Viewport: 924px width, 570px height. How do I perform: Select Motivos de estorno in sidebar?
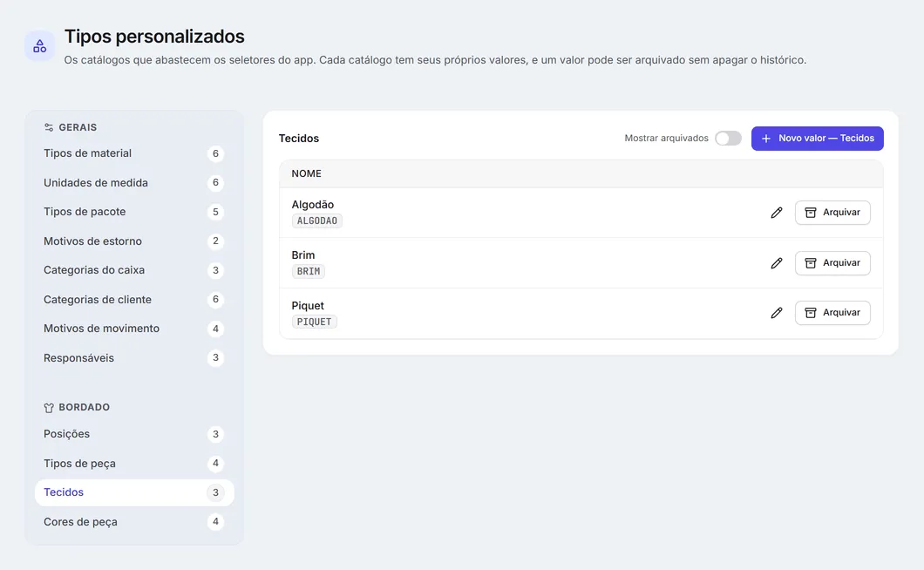click(134, 241)
